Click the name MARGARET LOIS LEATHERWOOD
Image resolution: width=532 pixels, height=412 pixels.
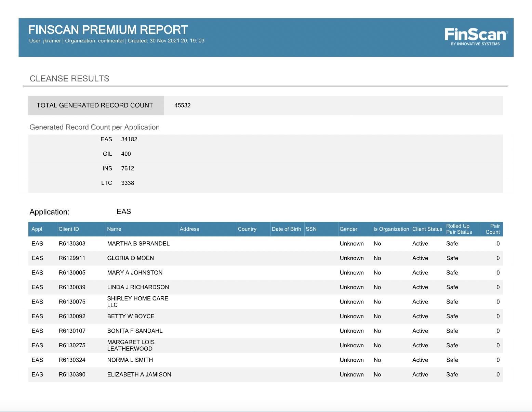tap(131, 346)
